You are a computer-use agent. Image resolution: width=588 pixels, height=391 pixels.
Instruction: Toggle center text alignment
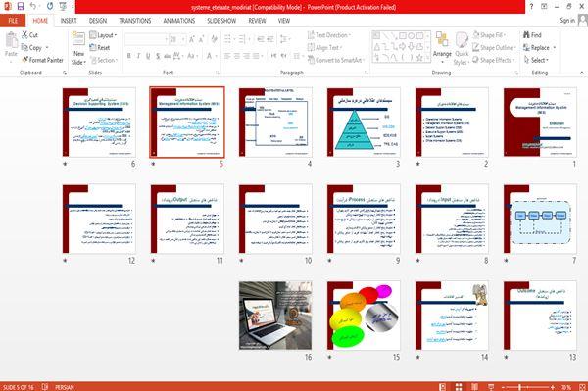pos(237,56)
